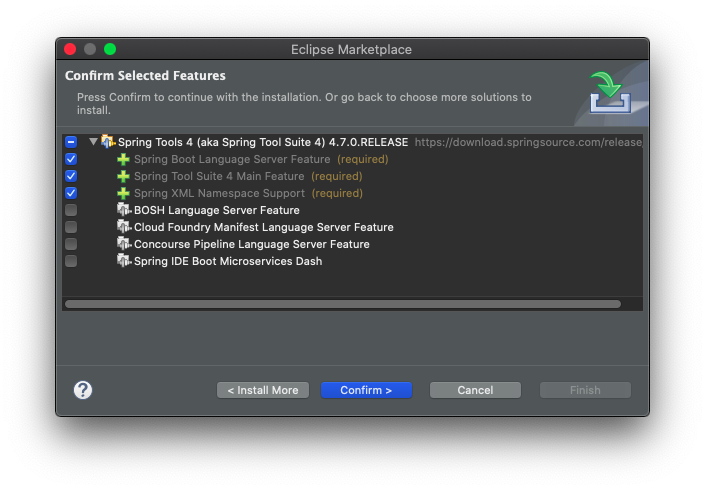The width and height of the screenshot is (705, 490).
Task: Select Spring Tools 4 4.7.0.RELEASE row
Action: [x=352, y=142]
